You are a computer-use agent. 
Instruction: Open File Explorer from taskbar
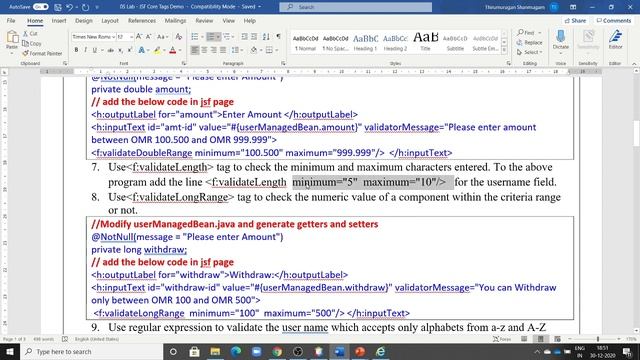pyautogui.click(x=215, y=351)
